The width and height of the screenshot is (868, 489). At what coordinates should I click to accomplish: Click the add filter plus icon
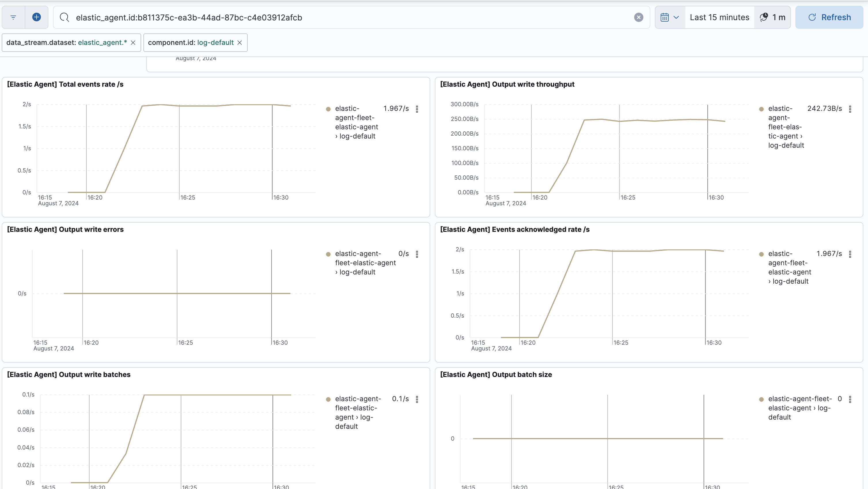pyautogui.click(x=36, y=17)
